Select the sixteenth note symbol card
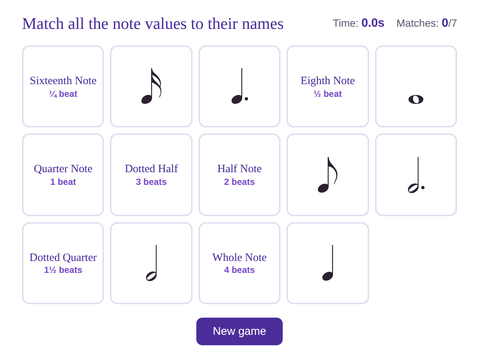This screenshot has height=360, width=480. pos(151,86)
